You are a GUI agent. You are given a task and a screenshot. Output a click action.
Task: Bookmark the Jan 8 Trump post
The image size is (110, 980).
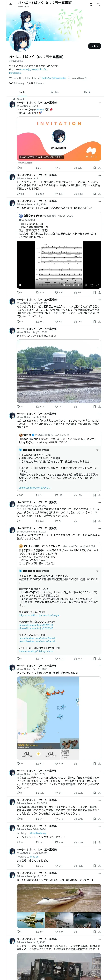(x=94, y=194)
